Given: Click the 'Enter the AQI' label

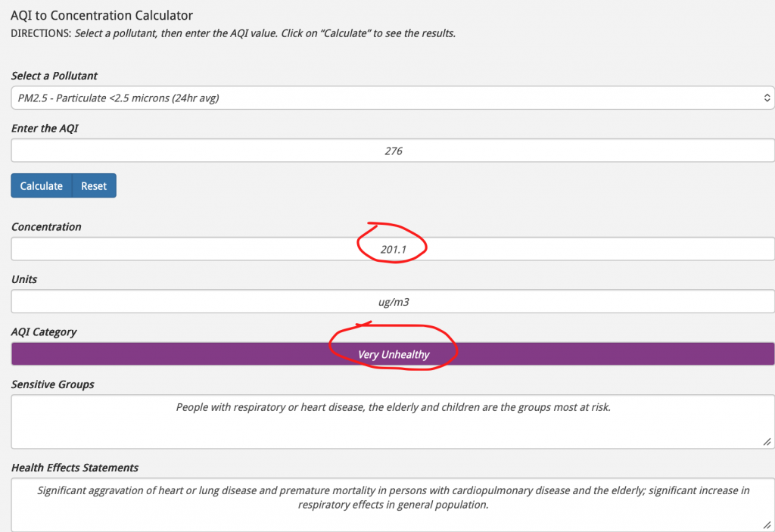Looking at the screenshot, I should (x=45, y=129).
